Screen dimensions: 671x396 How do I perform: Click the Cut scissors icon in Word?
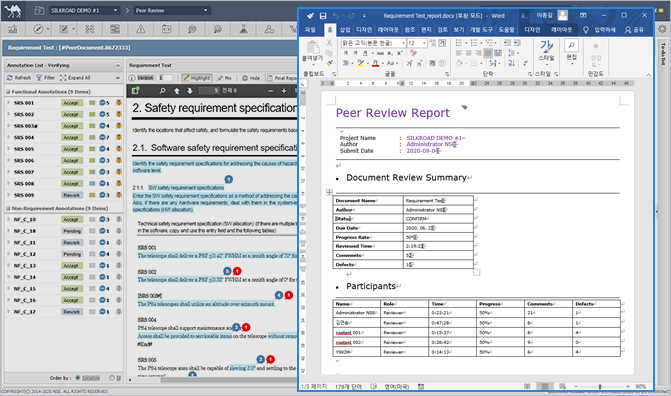[329, 43]
